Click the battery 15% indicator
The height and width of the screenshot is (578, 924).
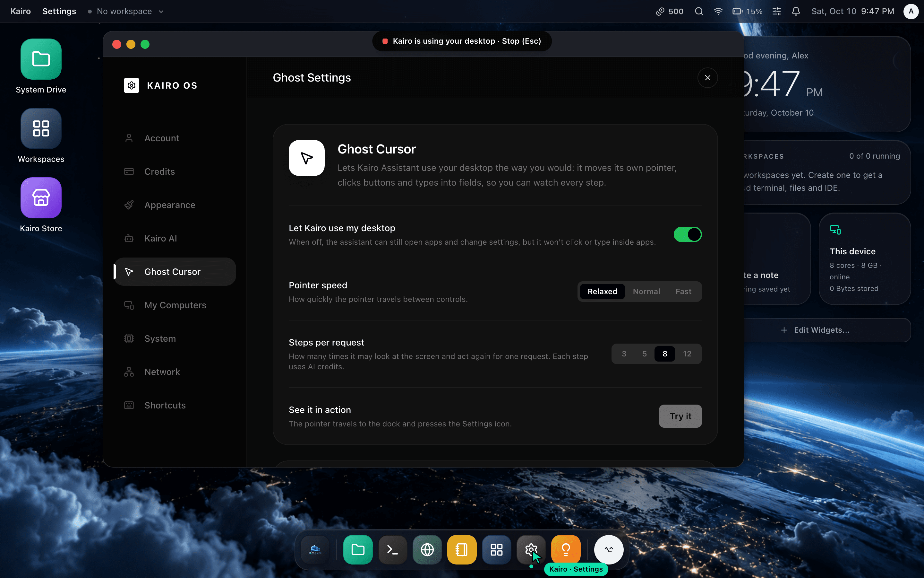pyautogui.click(x=747, y=12)
